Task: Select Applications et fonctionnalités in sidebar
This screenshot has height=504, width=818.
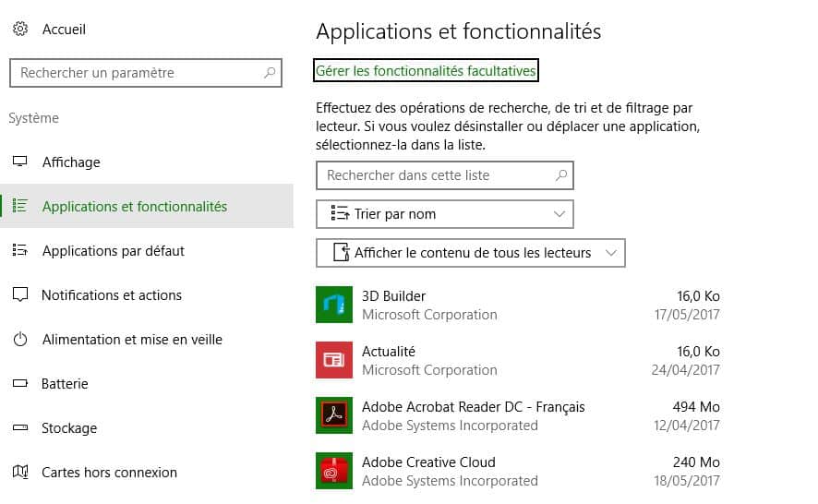Action: point(135,207)
